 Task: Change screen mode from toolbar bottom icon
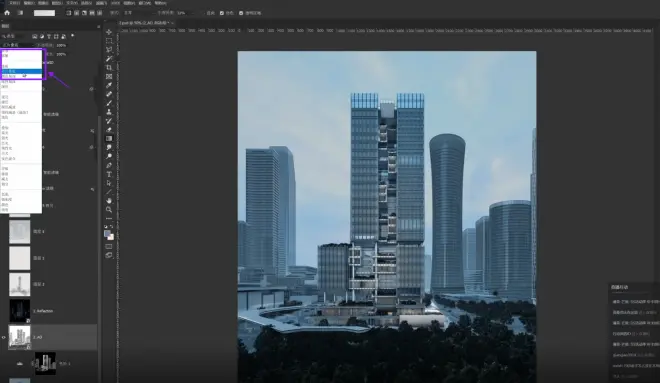[109, 255]
